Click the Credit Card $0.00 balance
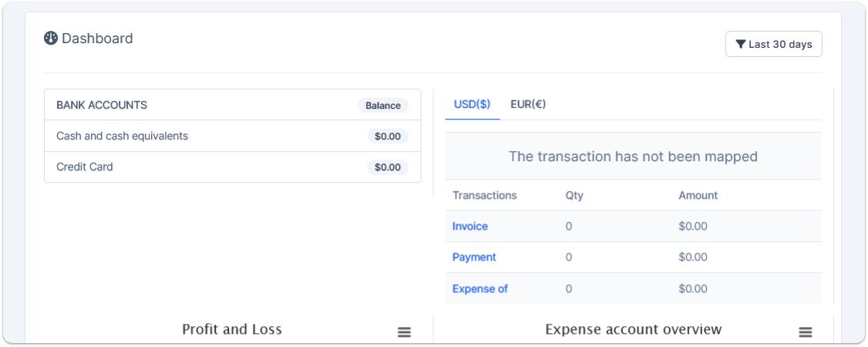 pyautogui.click(x=388, y=167)
